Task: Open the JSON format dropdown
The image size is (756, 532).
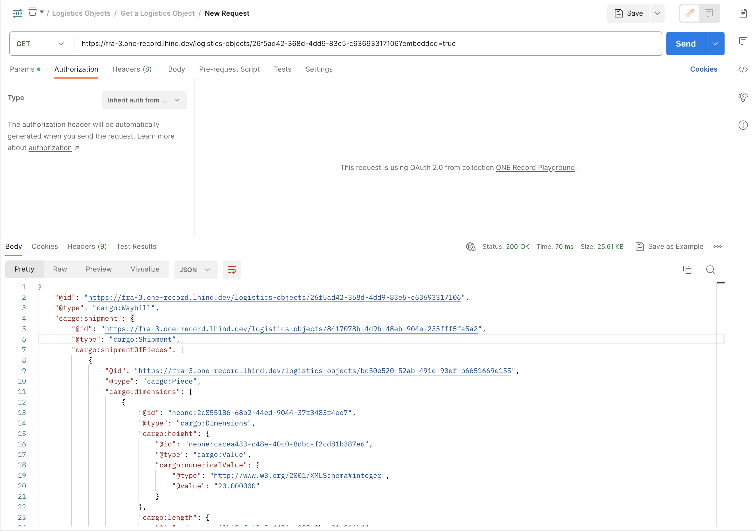Action: point(195,269)
